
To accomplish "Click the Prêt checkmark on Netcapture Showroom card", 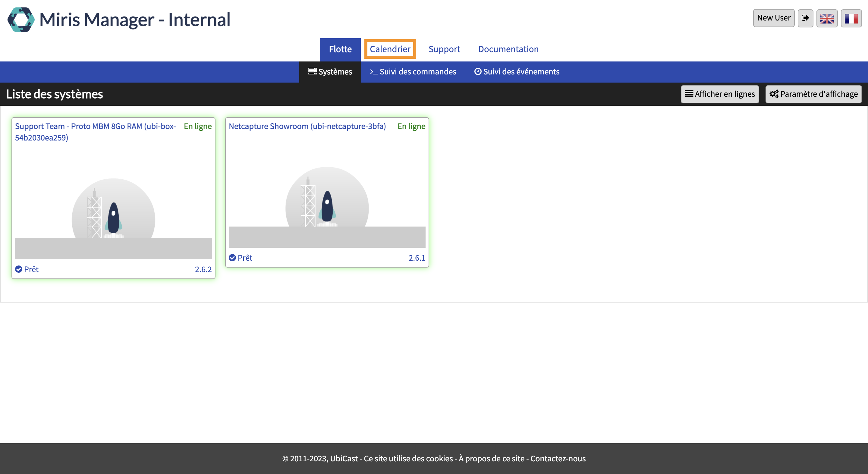I will coord(232,257).
